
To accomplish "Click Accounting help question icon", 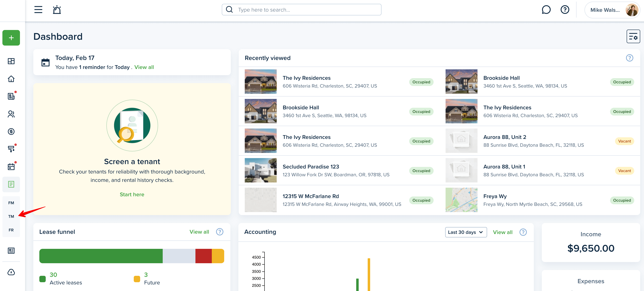I will [x=523, y=232].
